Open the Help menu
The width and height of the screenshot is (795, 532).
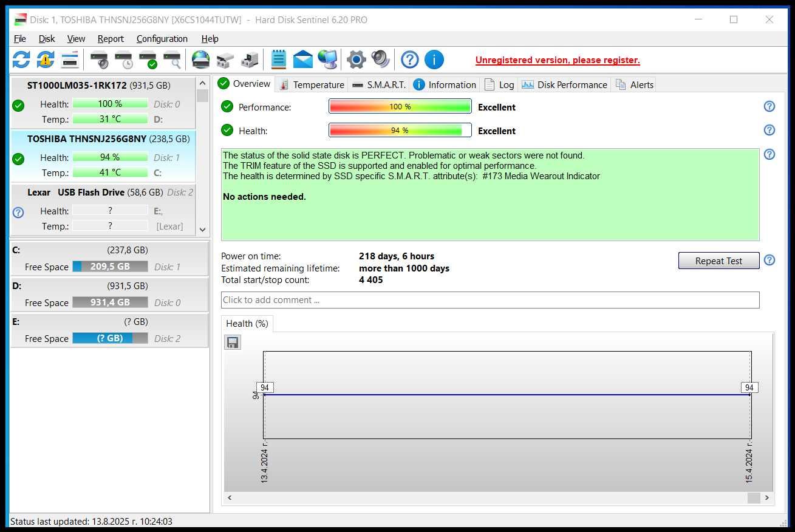(x=210, y=38)
